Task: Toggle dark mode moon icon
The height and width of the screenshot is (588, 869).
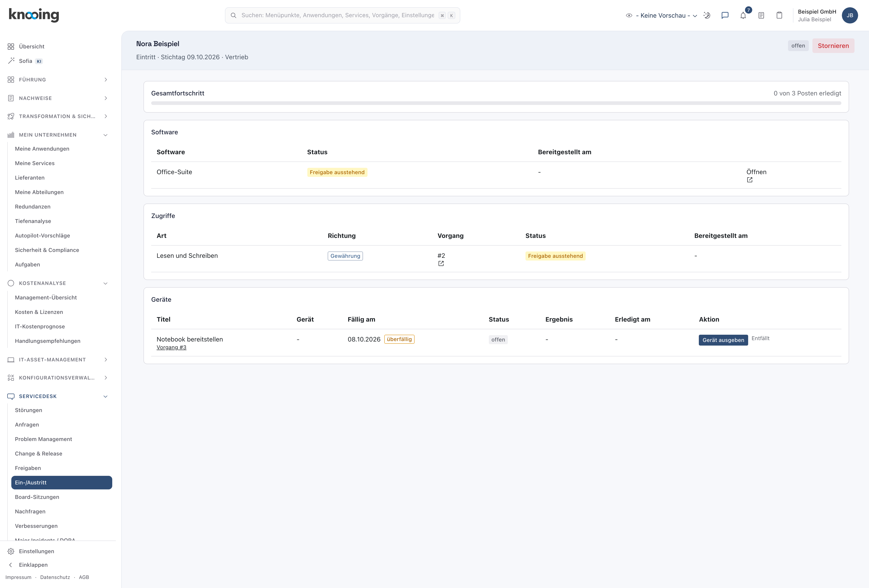Action: [707, 15]
